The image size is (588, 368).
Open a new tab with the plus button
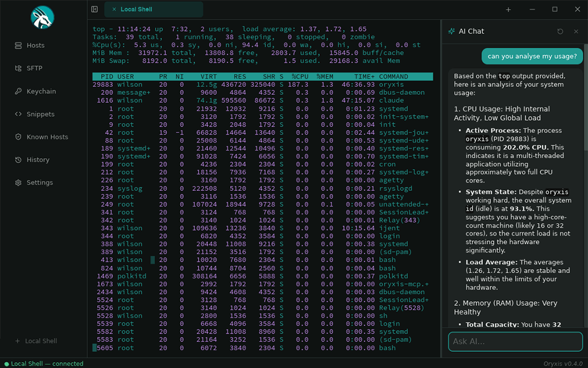click(x=508, y=9)
